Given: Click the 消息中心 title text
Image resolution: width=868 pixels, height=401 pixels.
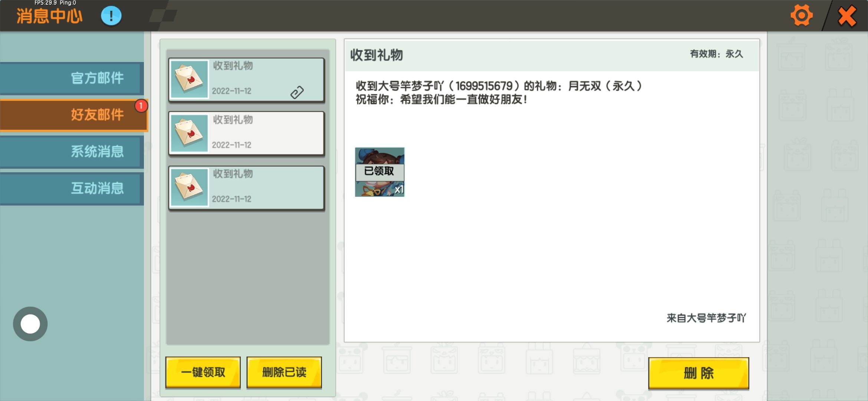Looking at the screenshot, I should (x=49, y=16).
